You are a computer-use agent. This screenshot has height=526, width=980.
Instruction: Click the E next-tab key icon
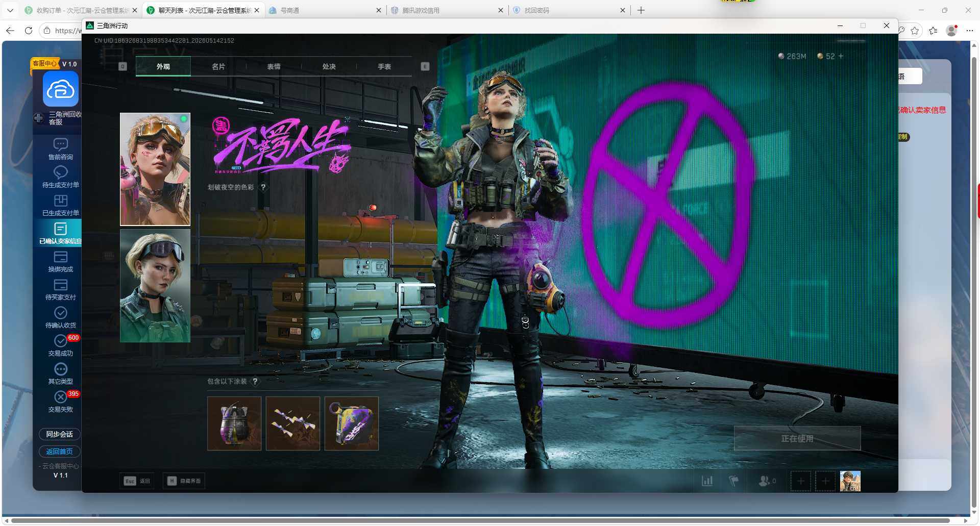(x=425, y=66)
